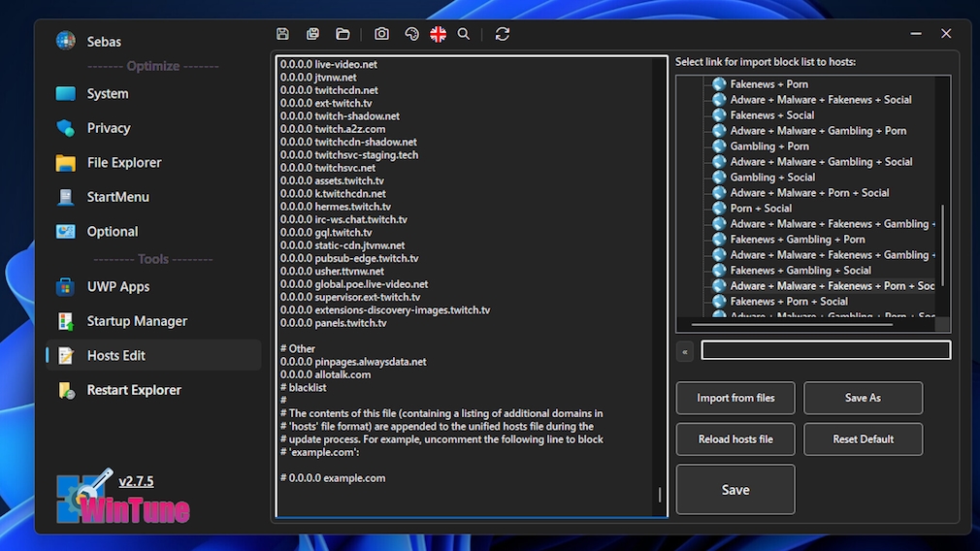Click the save-all stacked disks icon
The image size is (980, 551).
pos(312,34)
